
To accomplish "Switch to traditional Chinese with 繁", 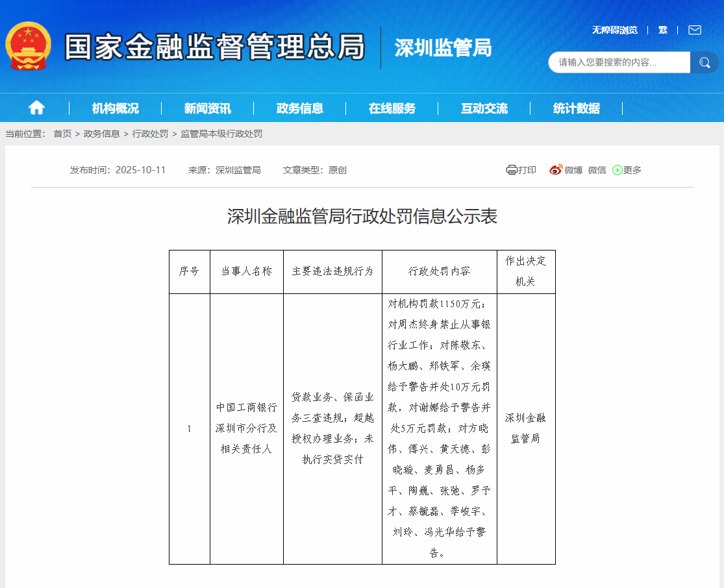I will point(662,30).
